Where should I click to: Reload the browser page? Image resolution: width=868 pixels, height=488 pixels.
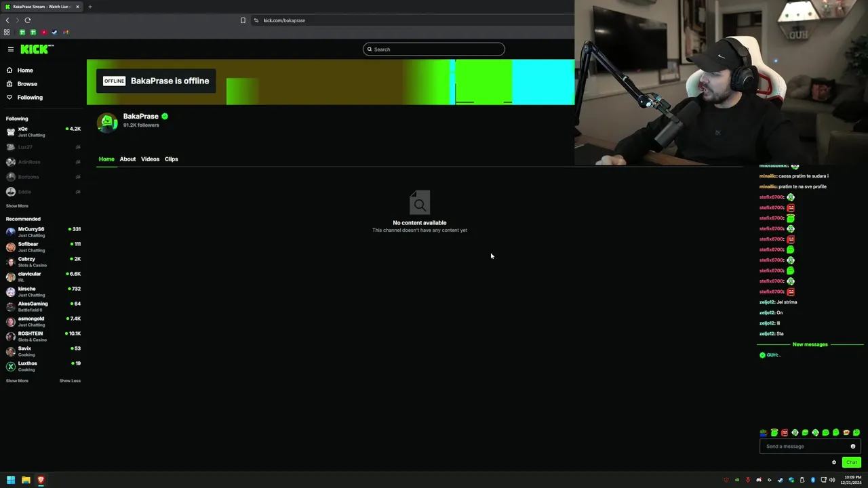[28, 20]
